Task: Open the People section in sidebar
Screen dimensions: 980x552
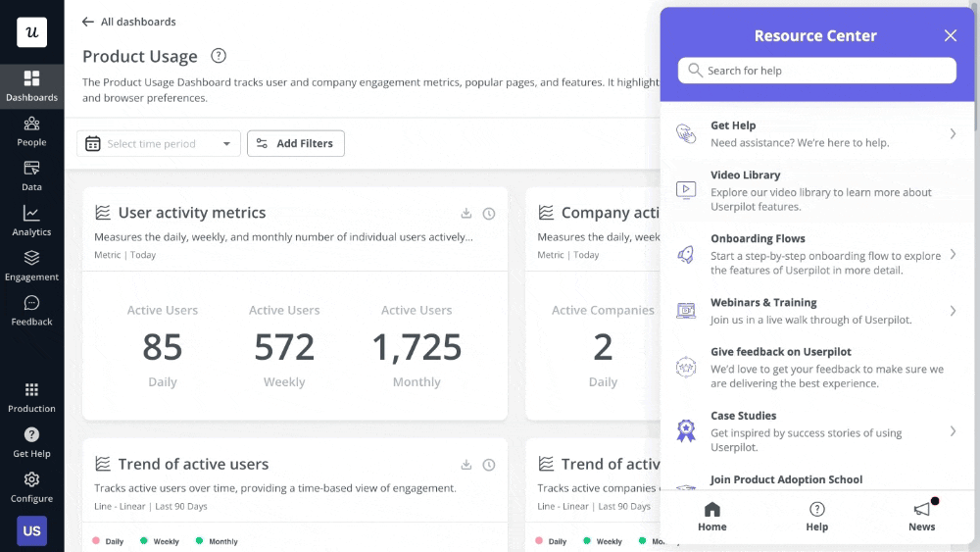Action: [x=31, y=130]
